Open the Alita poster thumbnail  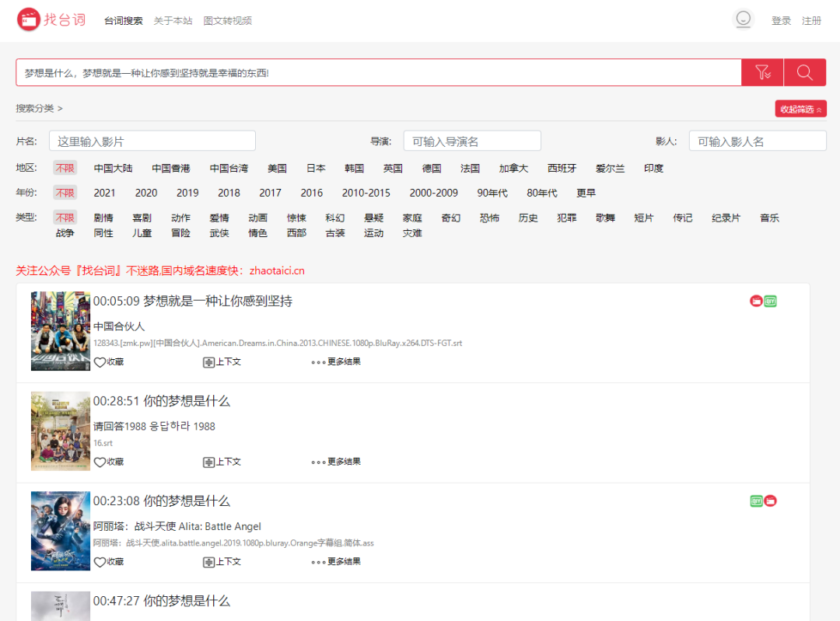point(61,531)
